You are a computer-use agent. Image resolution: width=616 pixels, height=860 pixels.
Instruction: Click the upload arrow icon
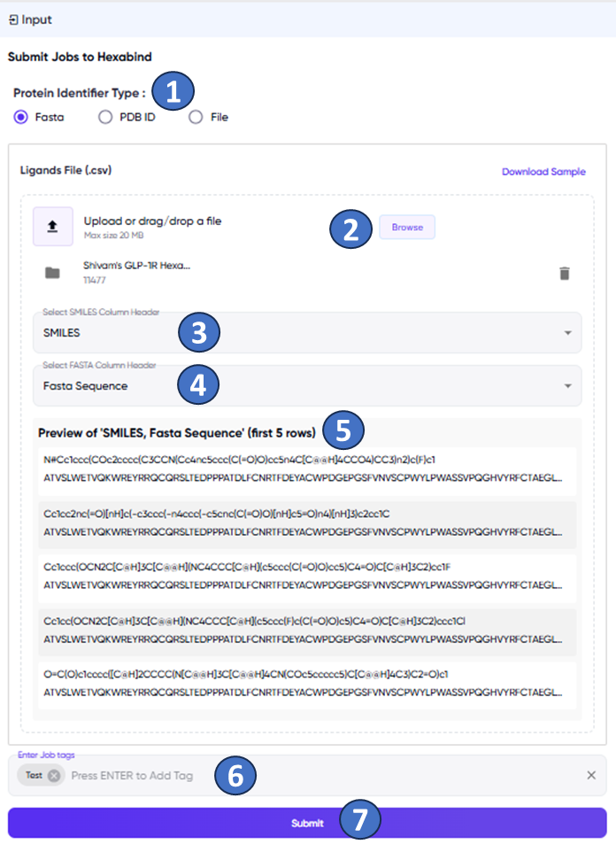point(52,227)
